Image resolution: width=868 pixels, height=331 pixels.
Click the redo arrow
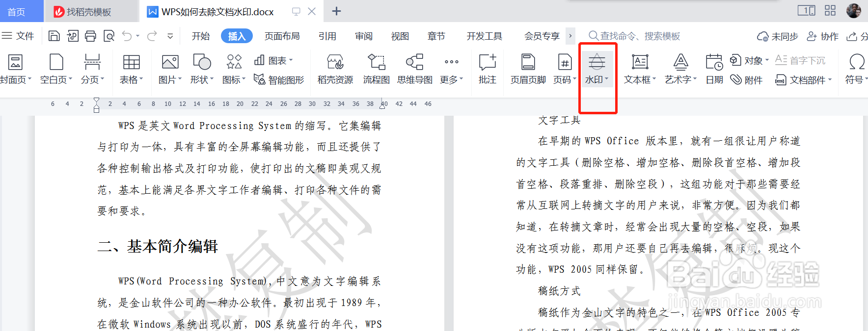pos(152,36)
